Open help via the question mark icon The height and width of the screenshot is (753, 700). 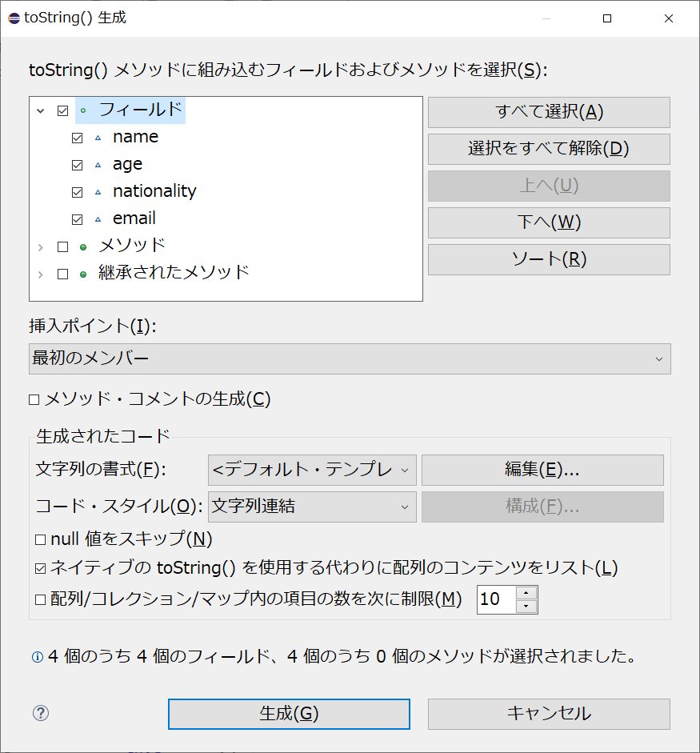click(x=40, y=712)
